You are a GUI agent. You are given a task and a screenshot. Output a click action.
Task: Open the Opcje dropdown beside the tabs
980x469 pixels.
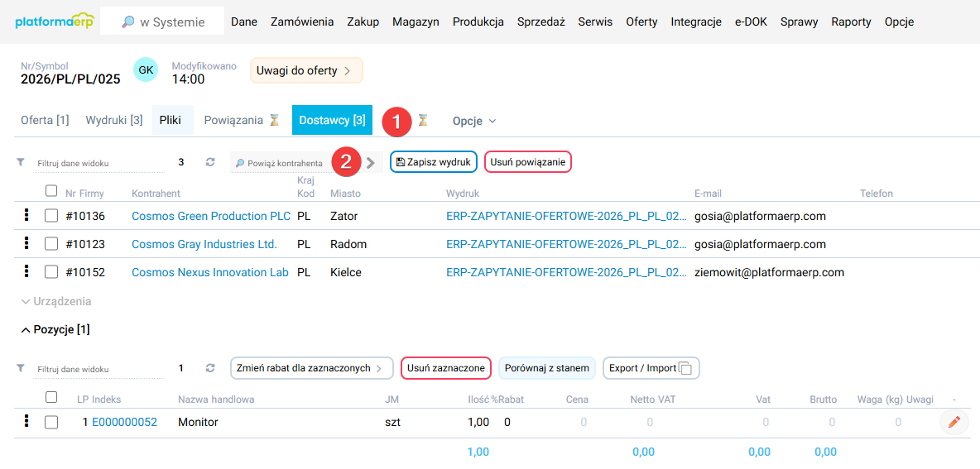[x=473, y=121]
